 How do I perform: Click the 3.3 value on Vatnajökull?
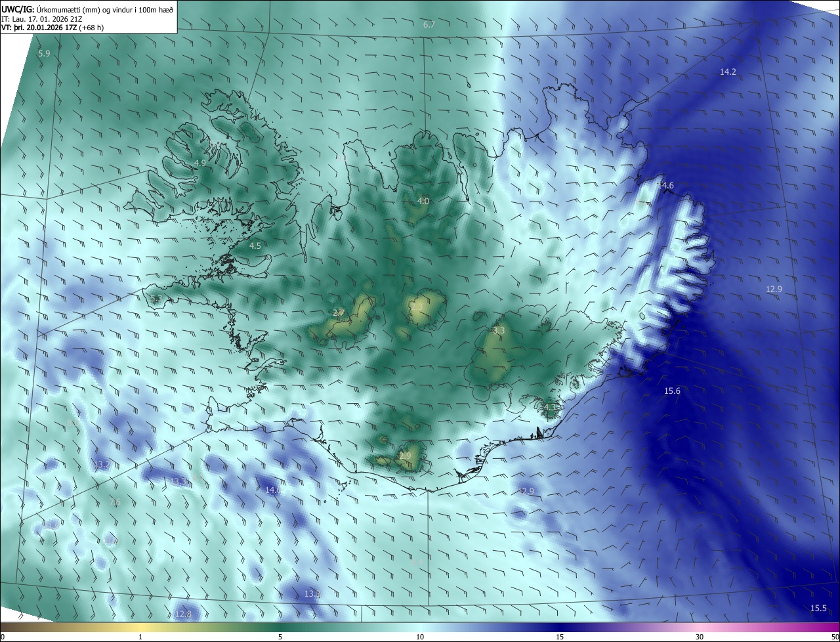pyautogui.click(x=499, y=331)
